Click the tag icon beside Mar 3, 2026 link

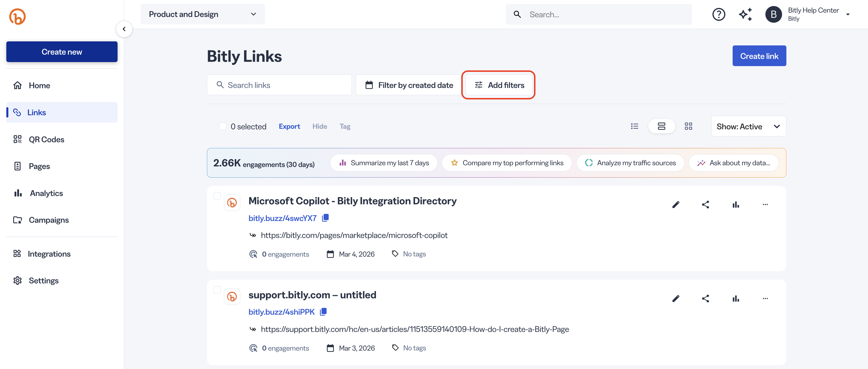[x=395, y=348]
